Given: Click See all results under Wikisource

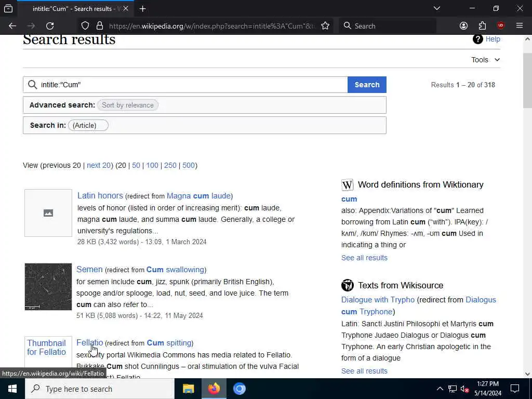Looking at the screenshot, I should (x=364, y=371).
